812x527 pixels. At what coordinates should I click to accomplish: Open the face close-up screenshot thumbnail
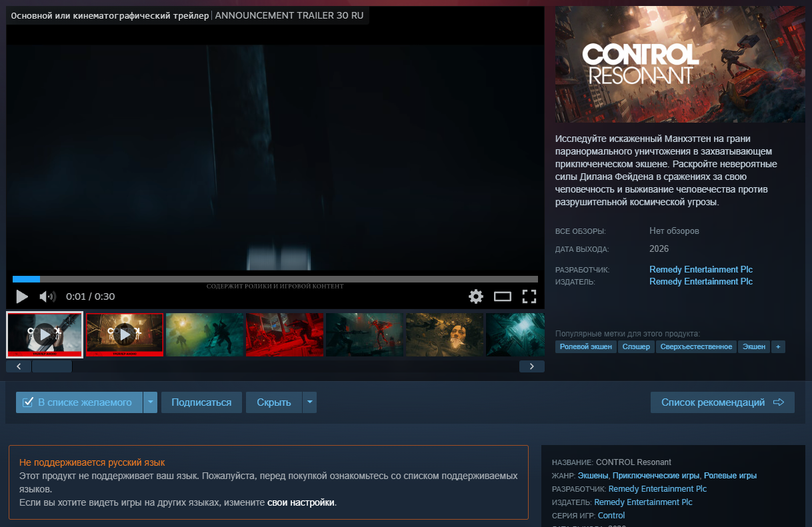click(x=445, y=334)
